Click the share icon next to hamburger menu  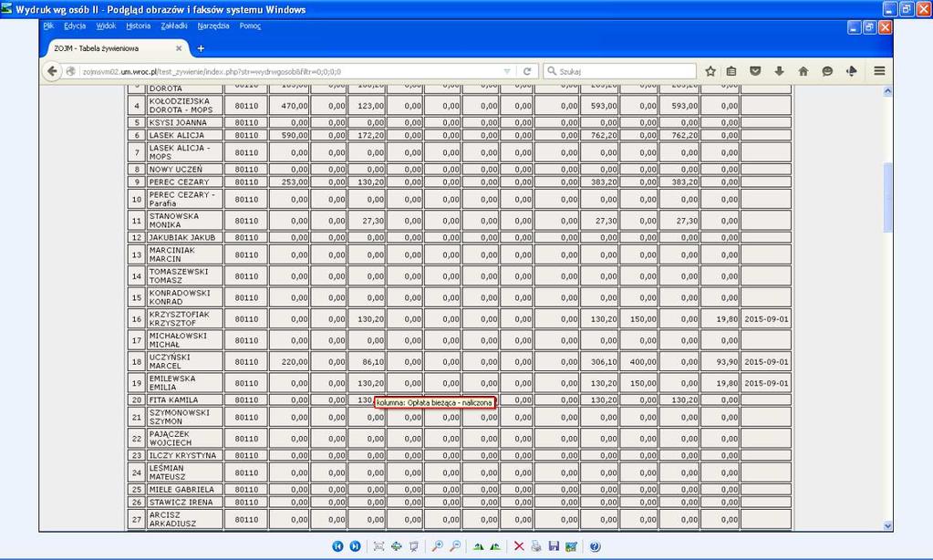click(x=852, y=71)
